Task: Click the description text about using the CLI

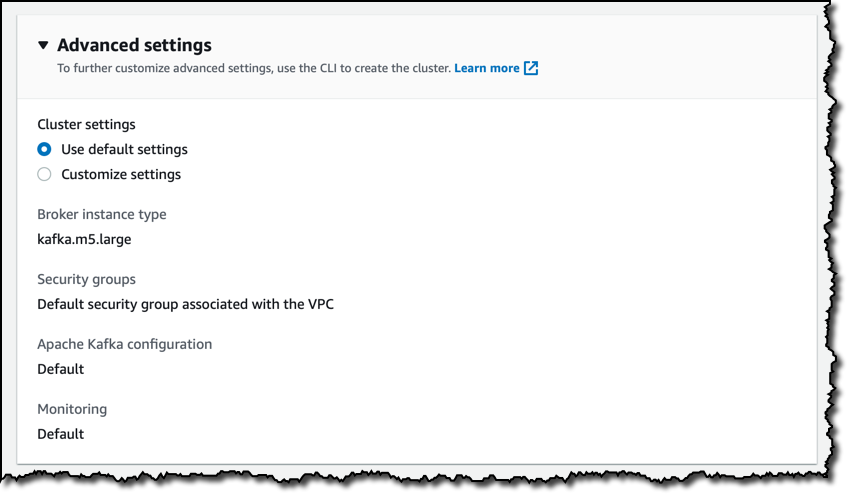Action: pos(254,68)
